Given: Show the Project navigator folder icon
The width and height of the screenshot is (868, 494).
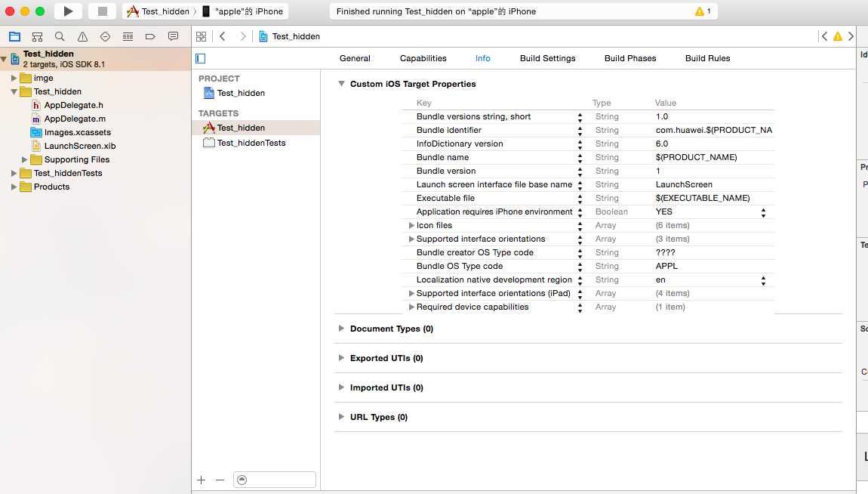Looking at the screenshot, I should [x=15, y=36].
